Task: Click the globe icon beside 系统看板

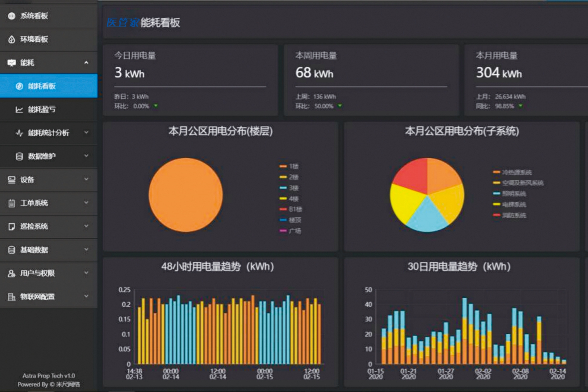Action: coord(11,16)
